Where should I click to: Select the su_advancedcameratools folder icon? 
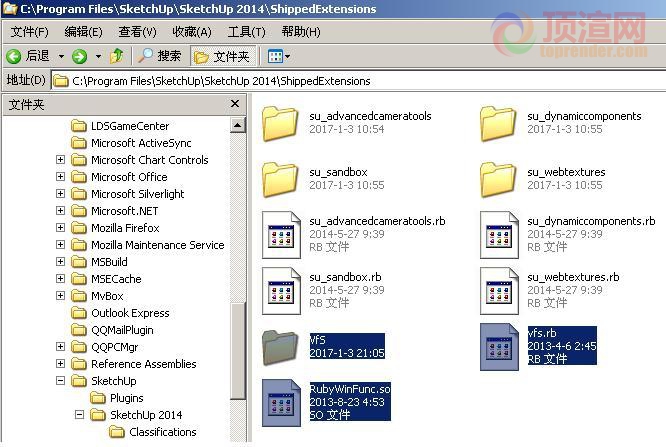279,123
